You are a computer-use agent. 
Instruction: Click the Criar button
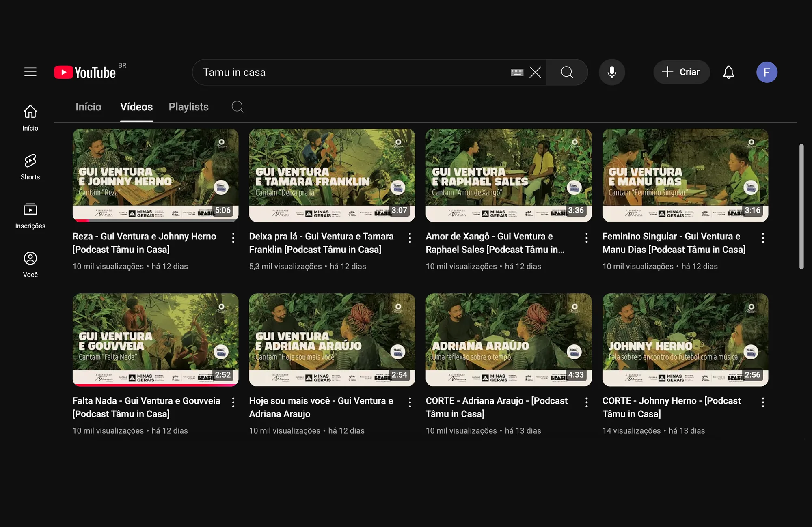pos(681,72)
